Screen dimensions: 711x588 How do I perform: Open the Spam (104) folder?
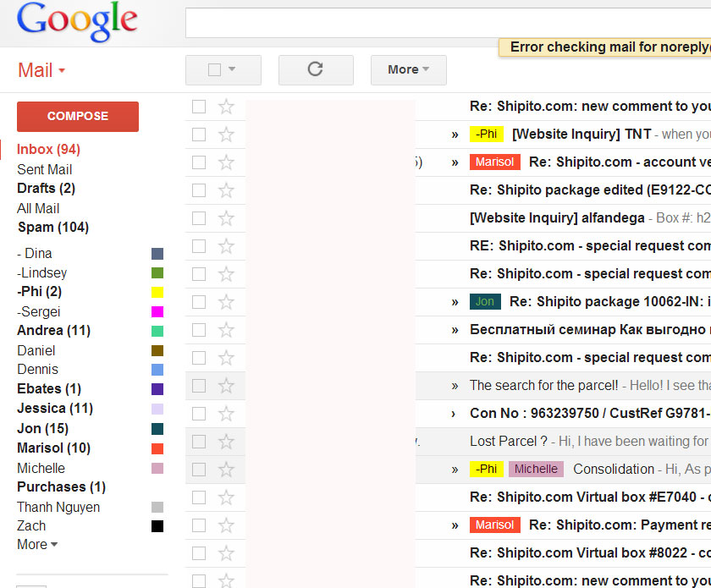pyautogui.click(x=53, y=227)
